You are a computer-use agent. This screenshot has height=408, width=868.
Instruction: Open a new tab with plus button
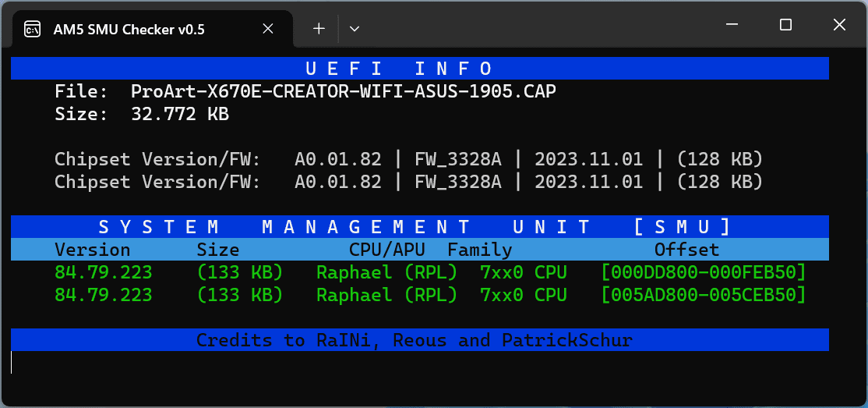click(319, 29)
